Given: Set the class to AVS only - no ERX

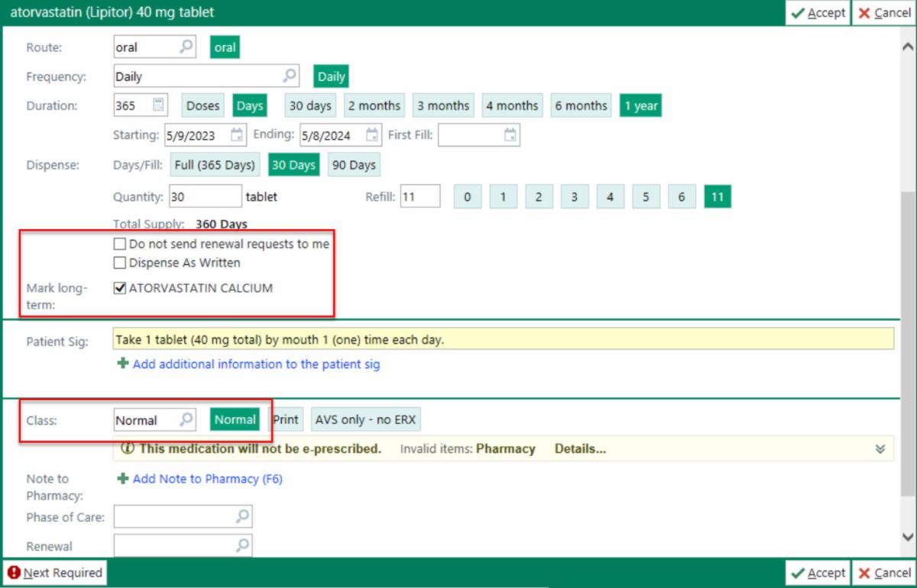Looking at the screenshot, I should [x=366, y=420].
